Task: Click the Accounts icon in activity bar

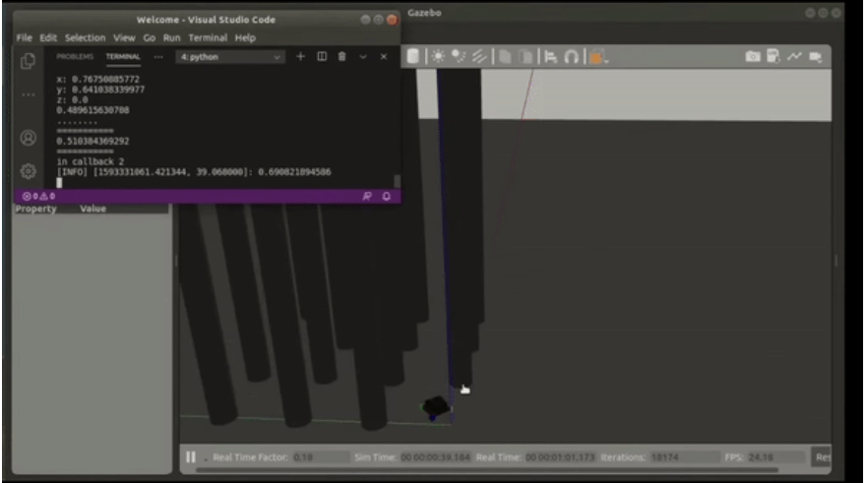Action: pos(29,138)
